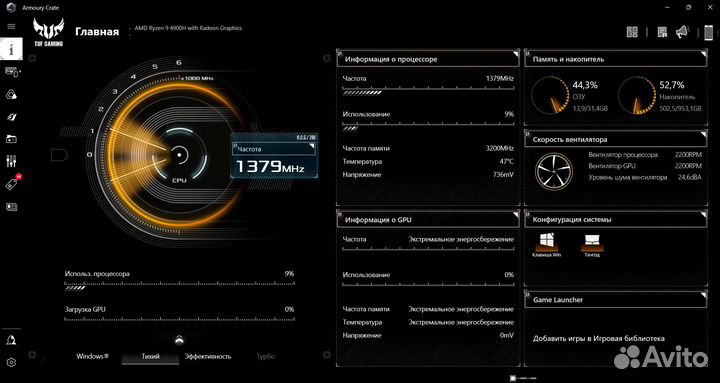Click the widget grid layout icon
The height and width of the screenshot is (383, 720).
(x=632, y=32)
